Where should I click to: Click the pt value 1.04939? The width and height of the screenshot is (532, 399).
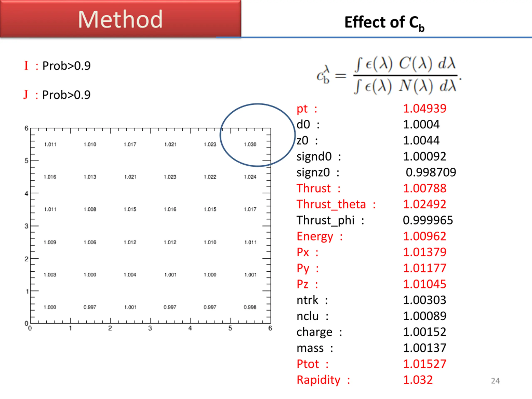(x=425, y=108)
